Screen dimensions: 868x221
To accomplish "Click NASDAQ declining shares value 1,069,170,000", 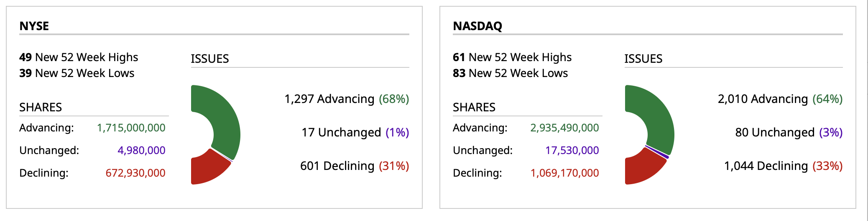I will (564, 173).
